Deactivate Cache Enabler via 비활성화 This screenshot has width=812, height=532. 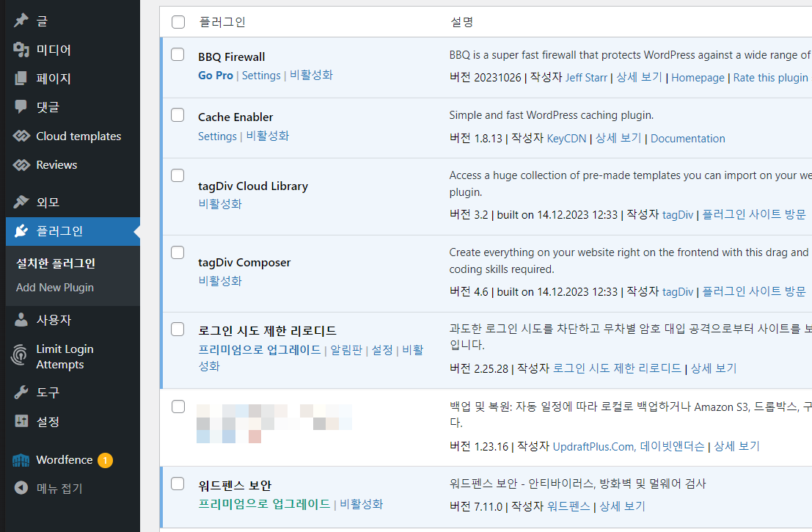pyautogui.click(x=268, y=136)
